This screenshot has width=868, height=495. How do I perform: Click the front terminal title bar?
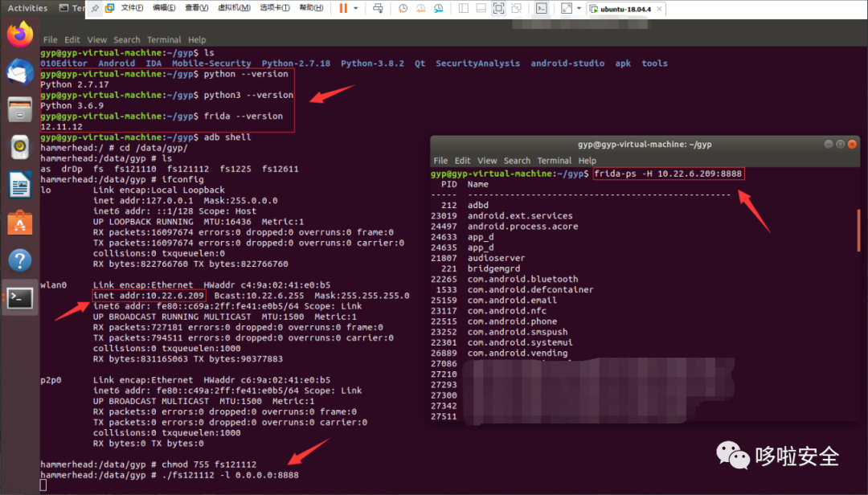(645, 144)
